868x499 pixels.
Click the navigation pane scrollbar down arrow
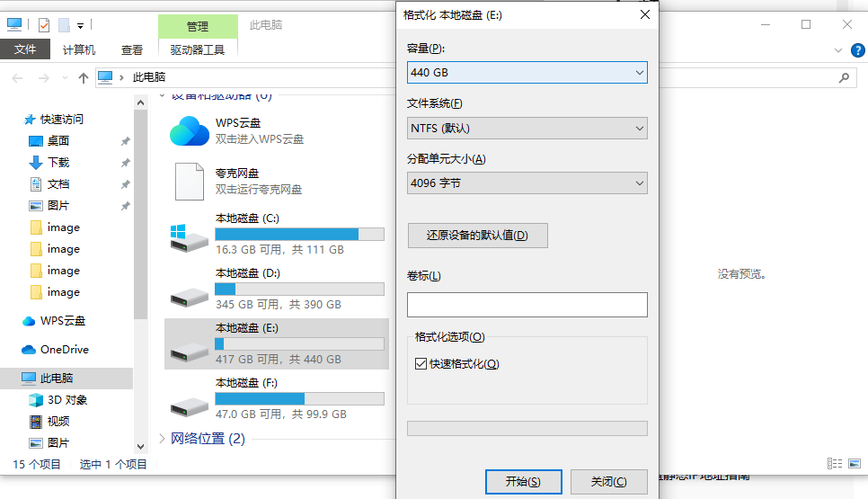(140, 446)
